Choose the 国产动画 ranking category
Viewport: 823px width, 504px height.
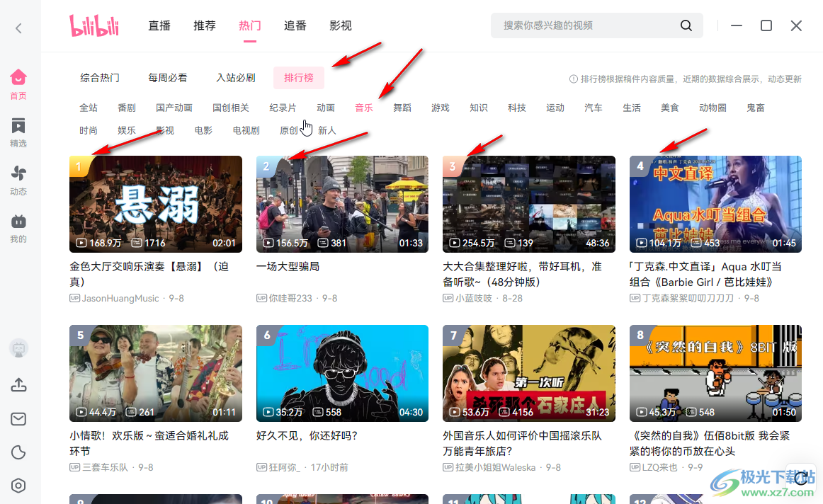[174, 108]
